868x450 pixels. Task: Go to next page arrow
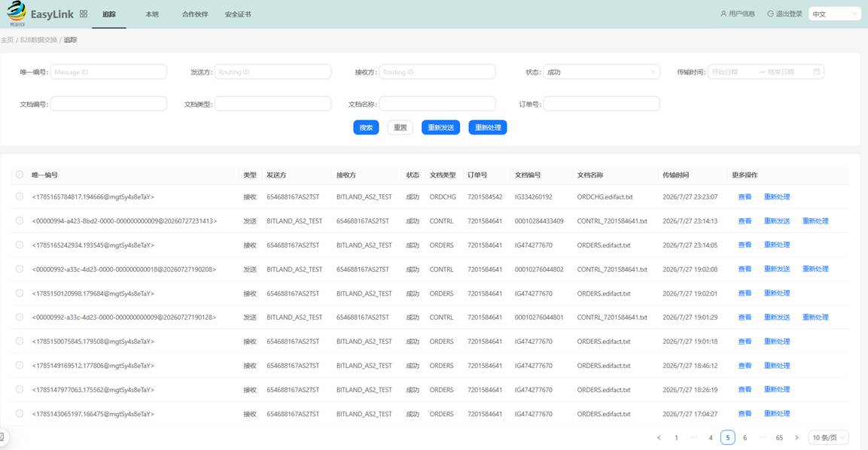[796, 438]
